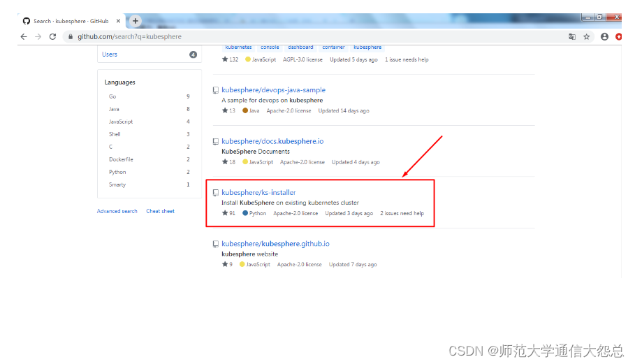Click 'Install KubeSphere on existing kubernetes cluster' text
635x364 pixels.
290,203
